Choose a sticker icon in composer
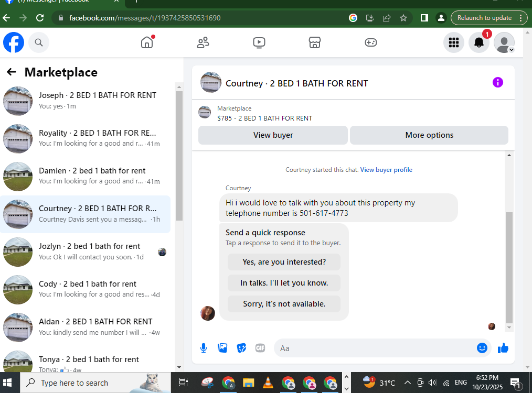This screenshot has width=532, height=393. 241,348
